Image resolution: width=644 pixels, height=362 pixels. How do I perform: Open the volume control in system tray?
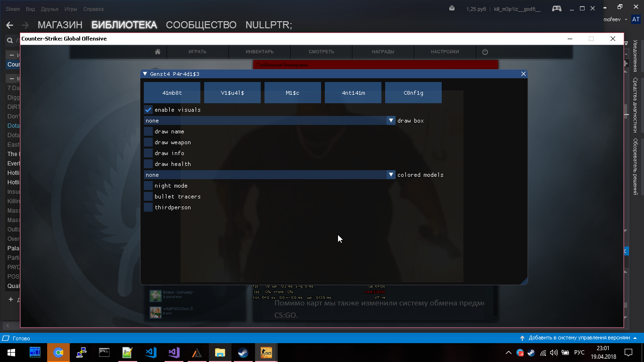point(553,353)
